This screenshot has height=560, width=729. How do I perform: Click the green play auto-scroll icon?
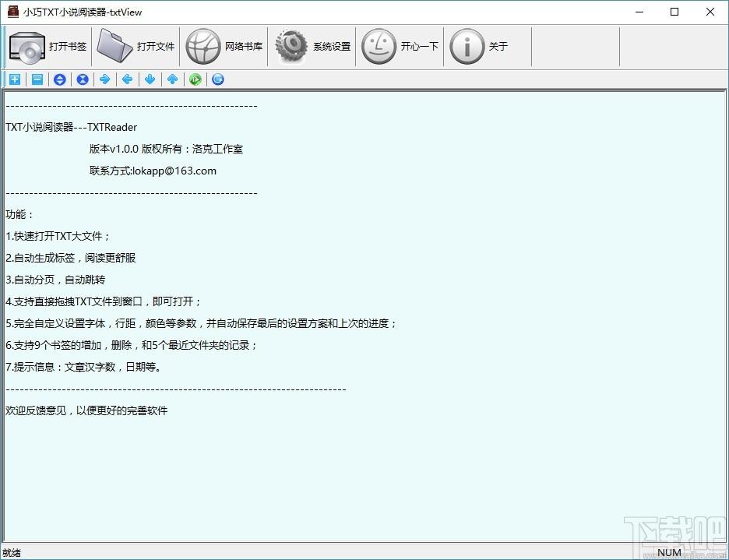point(195,79)
